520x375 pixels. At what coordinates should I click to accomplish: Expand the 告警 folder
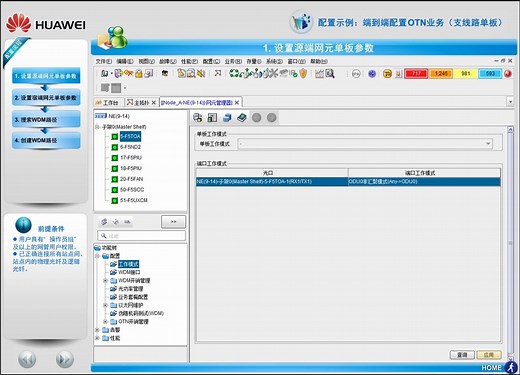pyautogui.click(x=97, y=330)
